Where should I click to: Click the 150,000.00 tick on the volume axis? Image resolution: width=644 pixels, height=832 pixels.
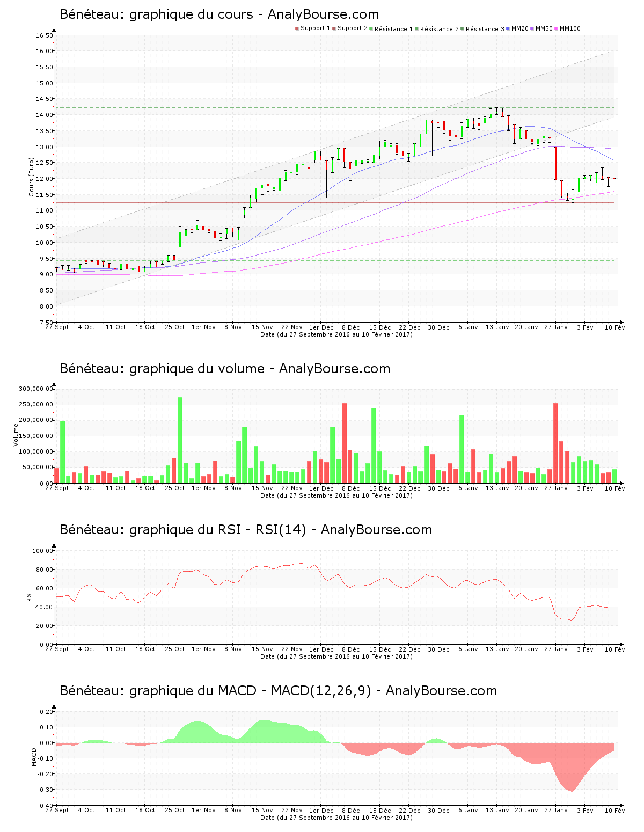click(36, 436)
